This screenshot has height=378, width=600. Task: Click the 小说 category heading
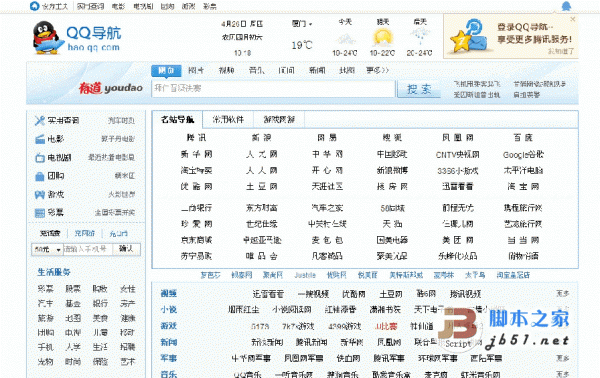168,310
